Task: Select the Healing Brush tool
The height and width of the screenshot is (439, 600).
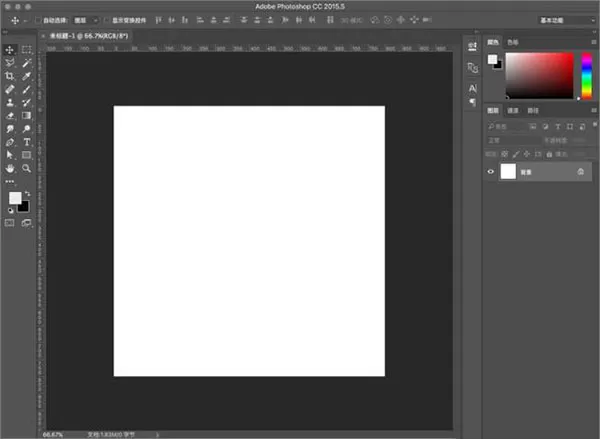Action: [10, 89]
